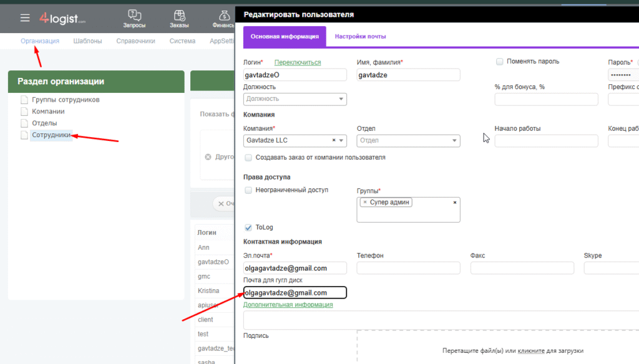Open the Компания dropdown arrow
The image size is (639, 364).
click(x=341, y=141)
